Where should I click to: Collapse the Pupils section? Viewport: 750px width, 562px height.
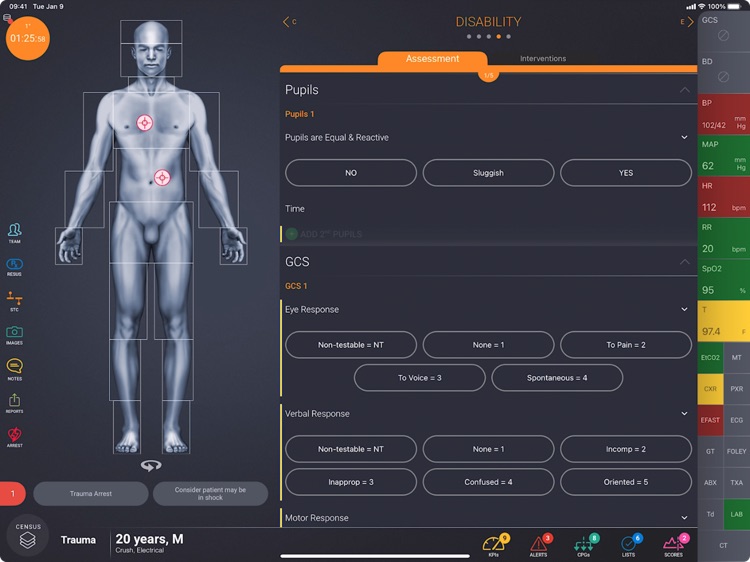684,90
